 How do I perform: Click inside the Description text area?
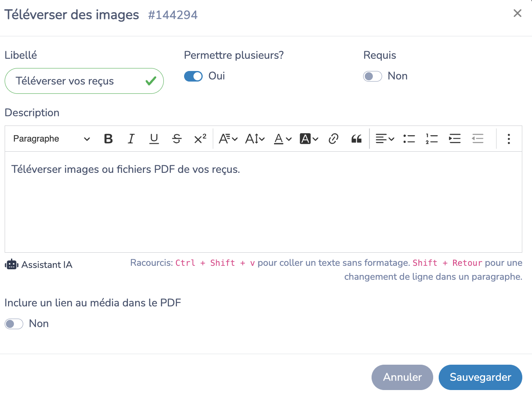263,202
